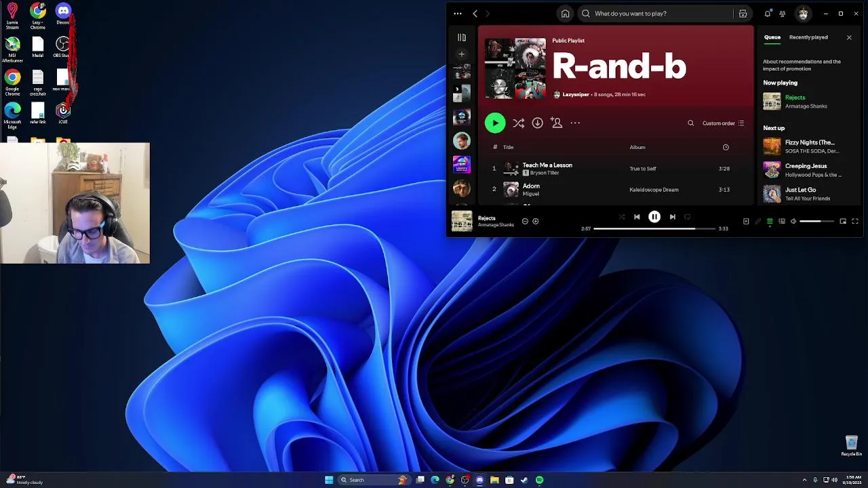This screenshot has height=488, width=868.
Task: Toggle the Queue panel from player bar
Action: tap(770, 221)
